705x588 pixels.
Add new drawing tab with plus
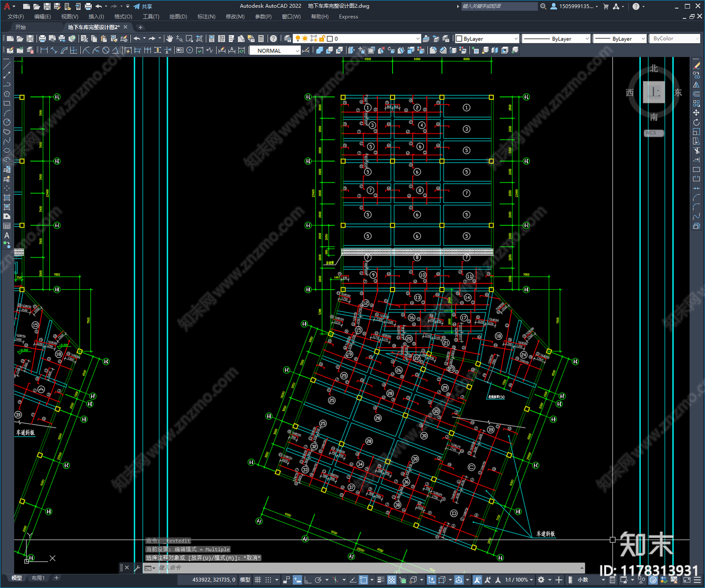(x=141, y=27)
